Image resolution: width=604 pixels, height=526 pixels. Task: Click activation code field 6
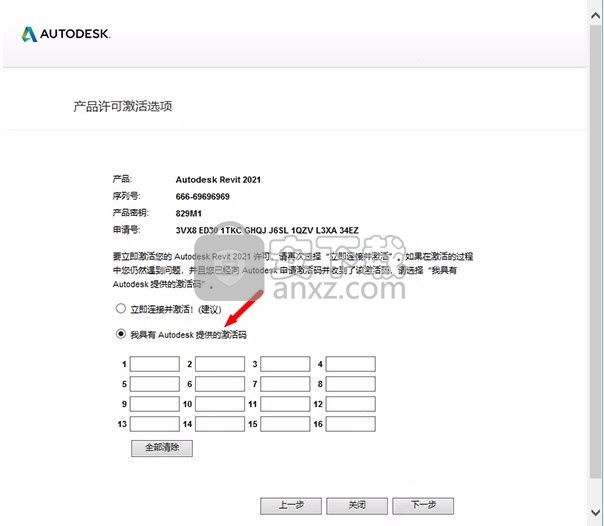[x=220, y=384]
